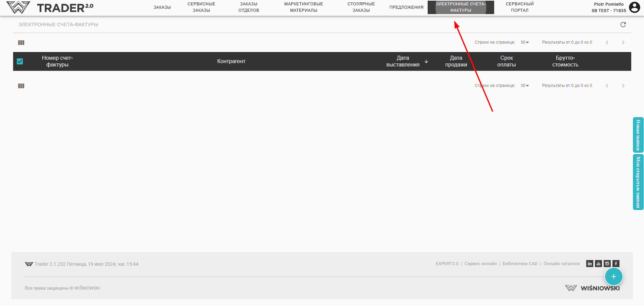Open the Новая заявка side tab
Viewport: 644px width, 306px height.
638,135
